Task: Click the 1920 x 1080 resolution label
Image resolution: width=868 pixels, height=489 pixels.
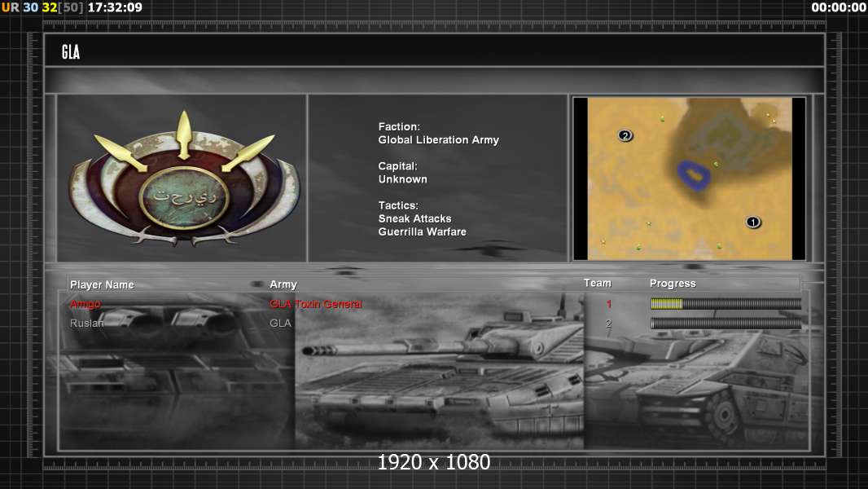Action: pyautogui.click(x=433, y=462)
